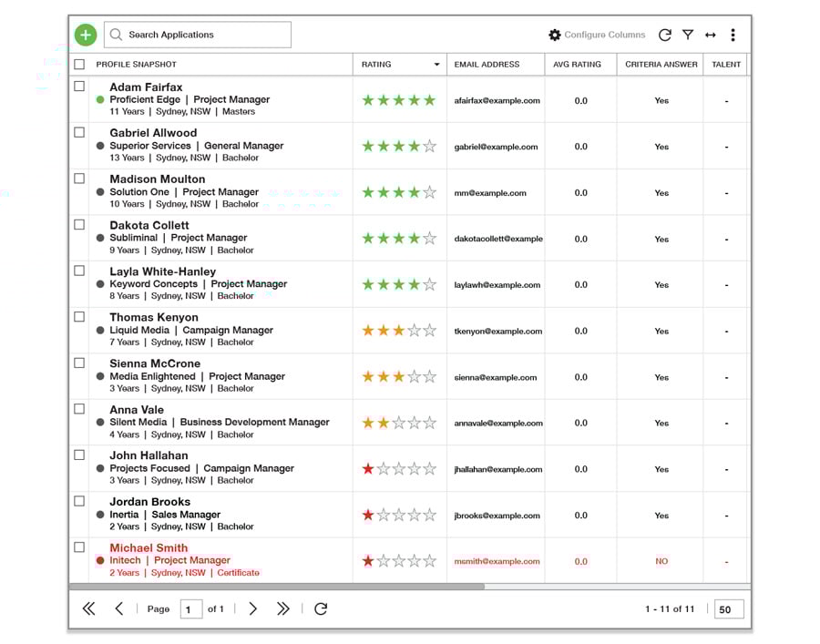Refresh the grid using toolbar reload icon

click(665, 35)
